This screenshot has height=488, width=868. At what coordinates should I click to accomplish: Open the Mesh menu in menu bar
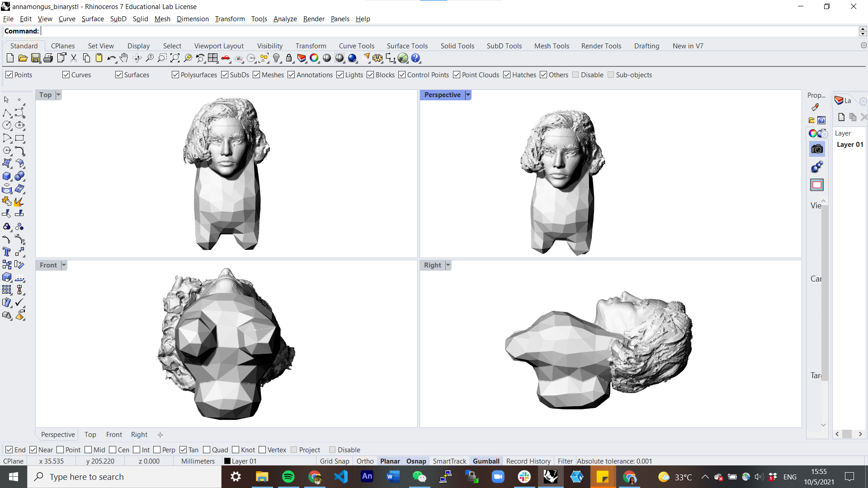(x=162, y=19)
